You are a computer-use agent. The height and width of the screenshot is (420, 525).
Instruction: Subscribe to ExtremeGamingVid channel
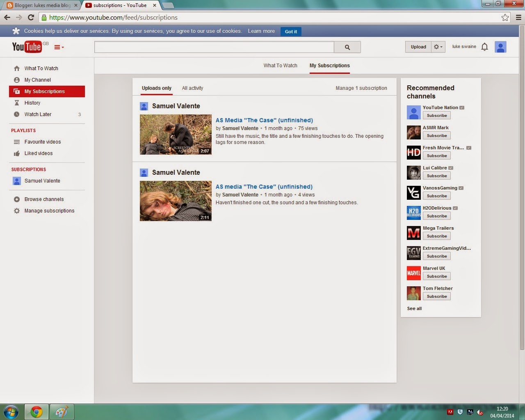pyautogui.click(x=436, y=256)
